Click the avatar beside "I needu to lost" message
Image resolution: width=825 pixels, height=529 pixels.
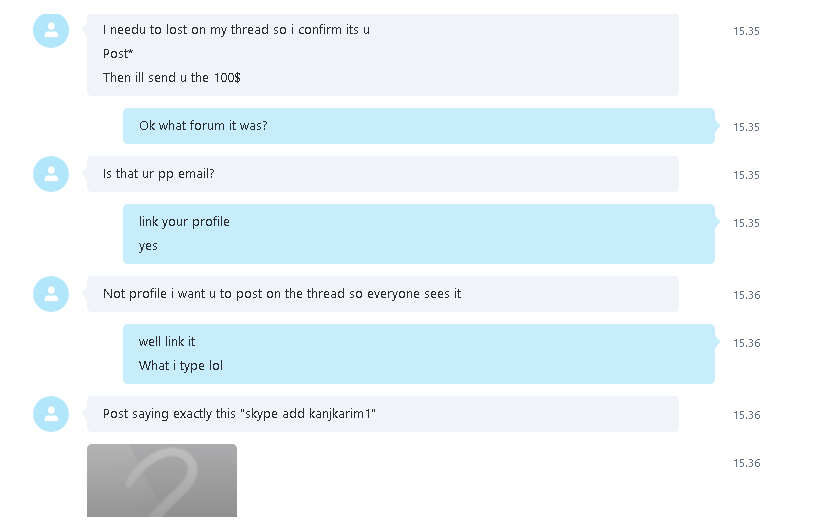coord(51,31)
